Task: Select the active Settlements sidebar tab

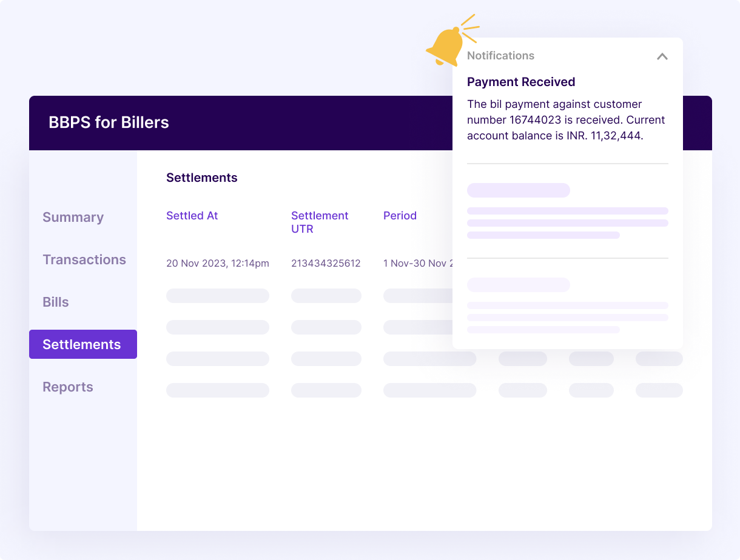Action: coord(82,344)
